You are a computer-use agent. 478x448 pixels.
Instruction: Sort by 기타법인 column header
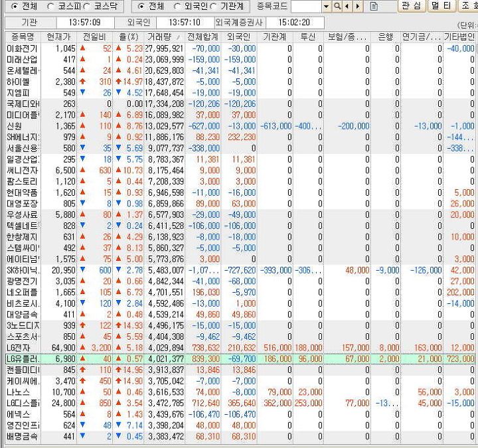459,37
